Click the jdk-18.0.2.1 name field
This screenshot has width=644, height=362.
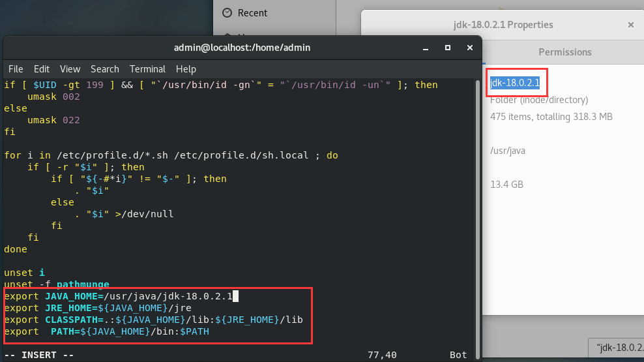515,83
